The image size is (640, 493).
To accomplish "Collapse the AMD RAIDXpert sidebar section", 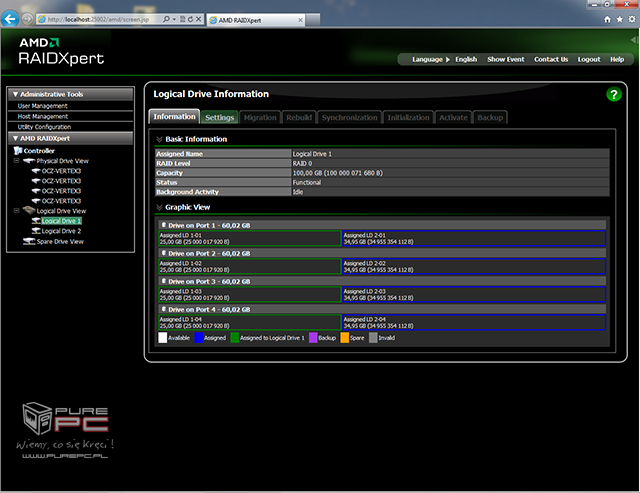I will pyautogui.click(x=16, y=138).
